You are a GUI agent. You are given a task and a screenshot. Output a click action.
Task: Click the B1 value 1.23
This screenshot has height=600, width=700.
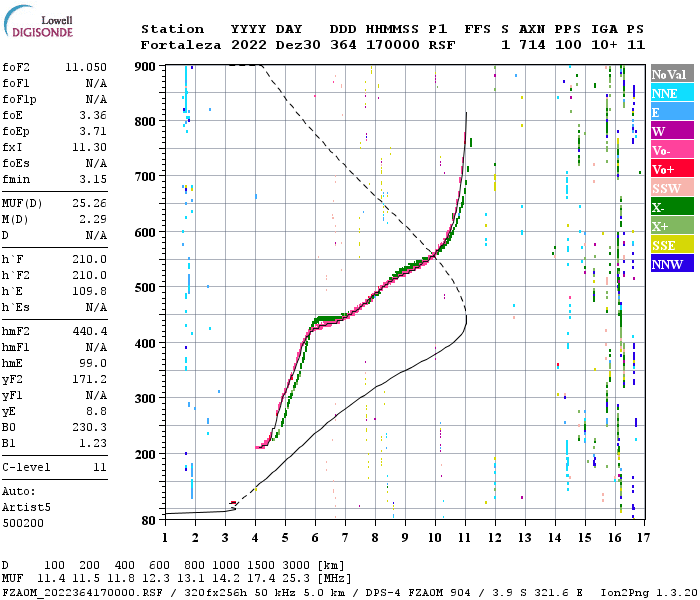pos(93,443)
